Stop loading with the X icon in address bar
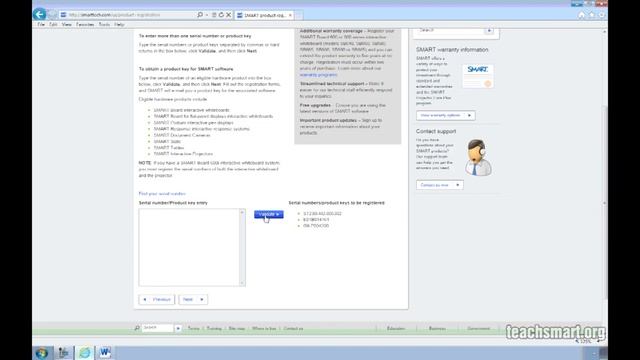The width and height of the screenshot is (640, 360). point(229,15)
